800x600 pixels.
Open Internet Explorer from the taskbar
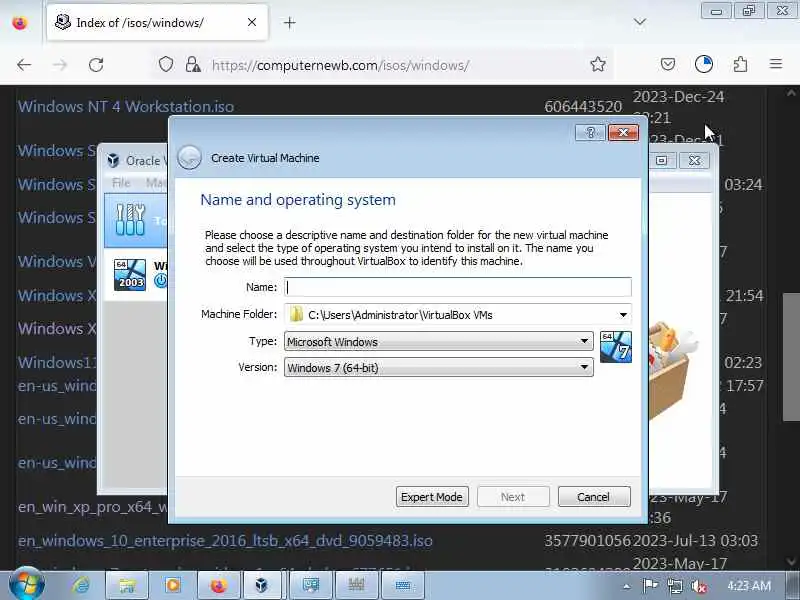81,585
